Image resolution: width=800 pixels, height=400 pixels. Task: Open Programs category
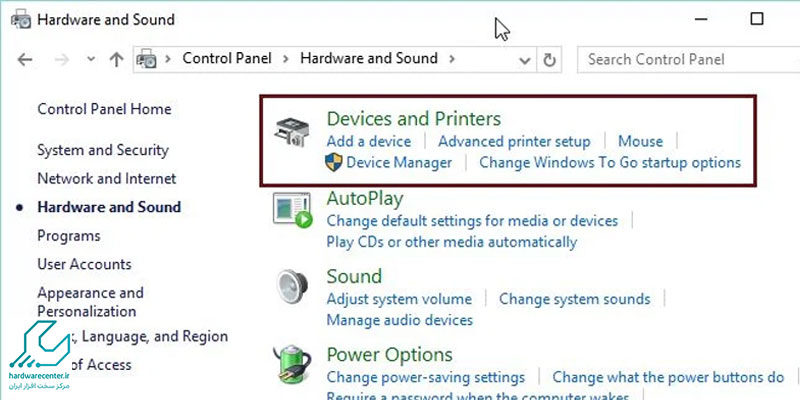pos(69,236)
